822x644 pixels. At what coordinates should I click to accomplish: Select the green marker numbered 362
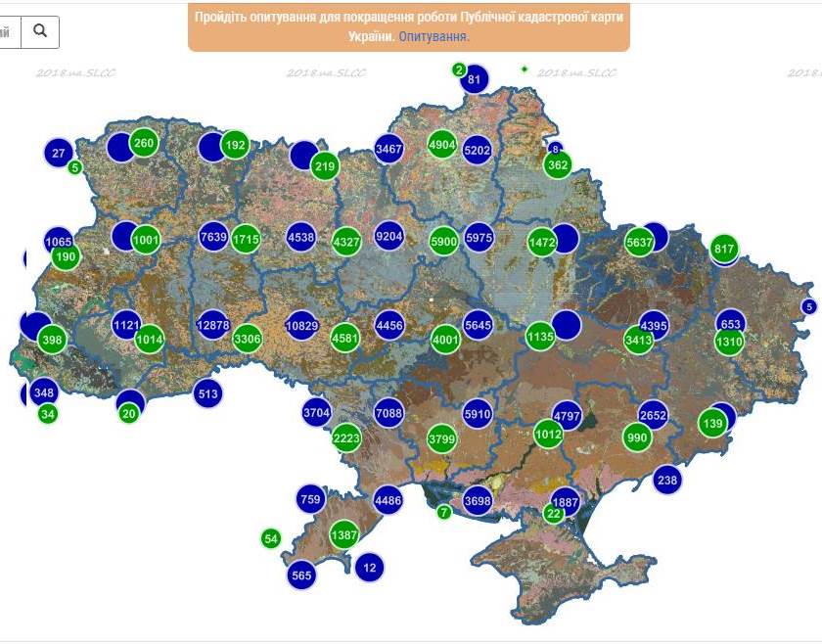(556, 164)
